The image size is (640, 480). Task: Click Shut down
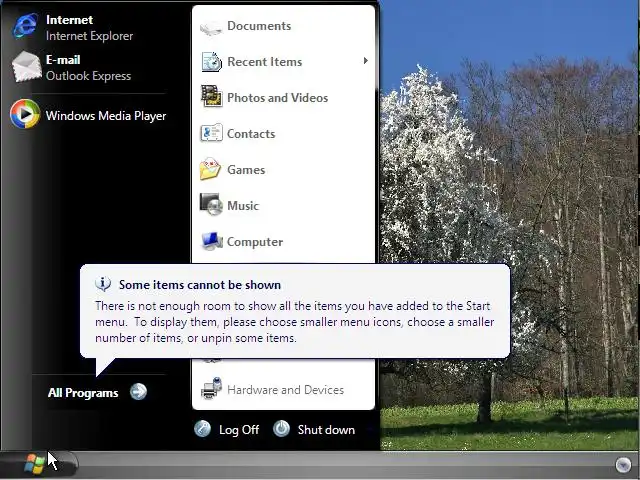[314, 429]
